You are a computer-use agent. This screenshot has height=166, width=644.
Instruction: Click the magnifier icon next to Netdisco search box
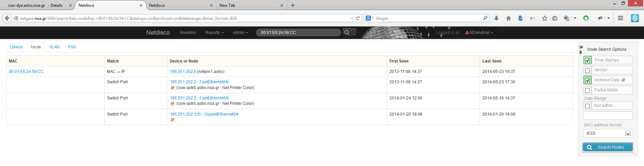click(347, 33)
